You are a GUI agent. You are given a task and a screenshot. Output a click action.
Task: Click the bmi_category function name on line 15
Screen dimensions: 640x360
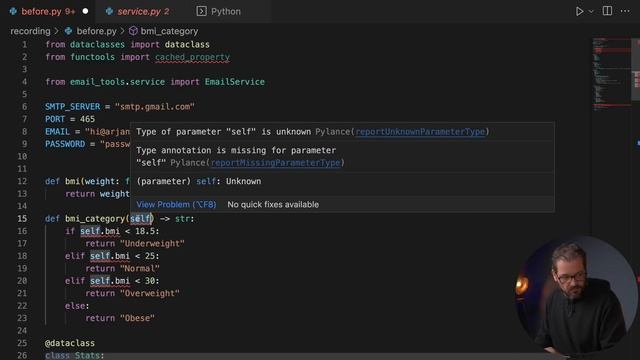pyautogui.click(x=95, y=219)
